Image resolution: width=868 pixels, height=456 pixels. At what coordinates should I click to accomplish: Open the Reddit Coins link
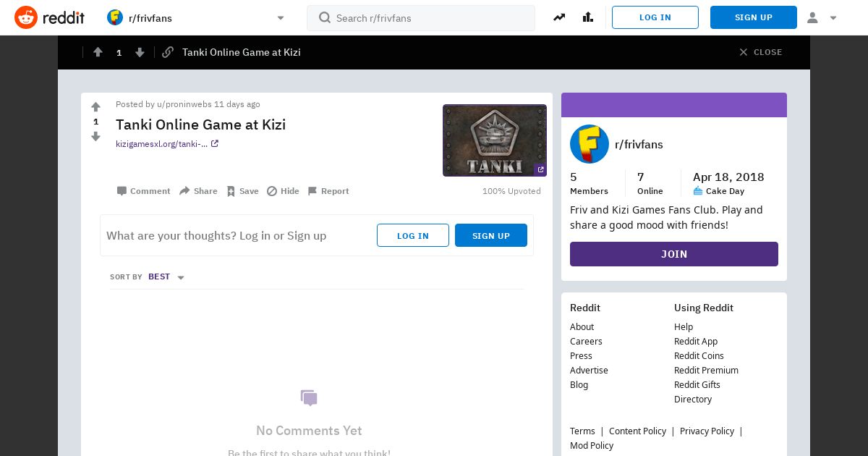tap(699, 355)
